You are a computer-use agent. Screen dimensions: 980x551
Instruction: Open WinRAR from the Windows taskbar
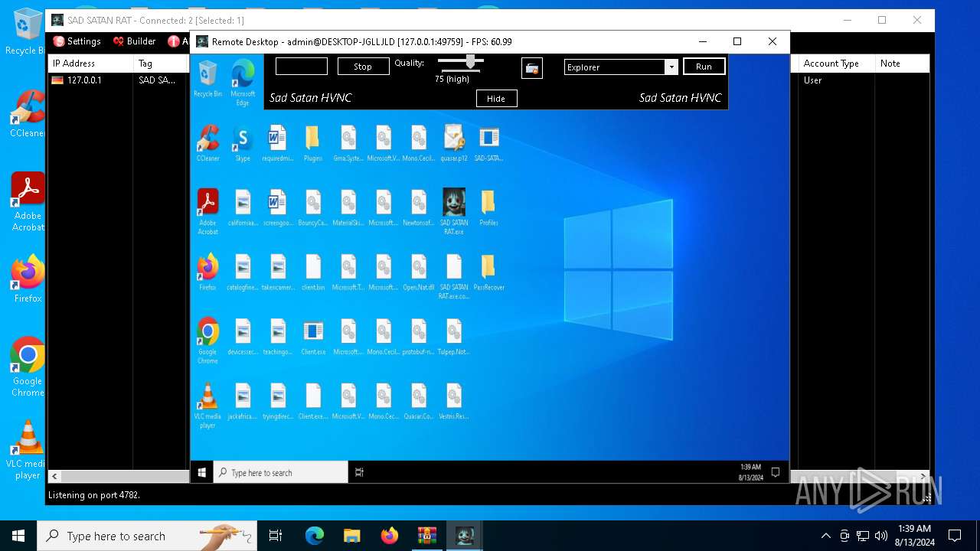click(x=426, y=536)
